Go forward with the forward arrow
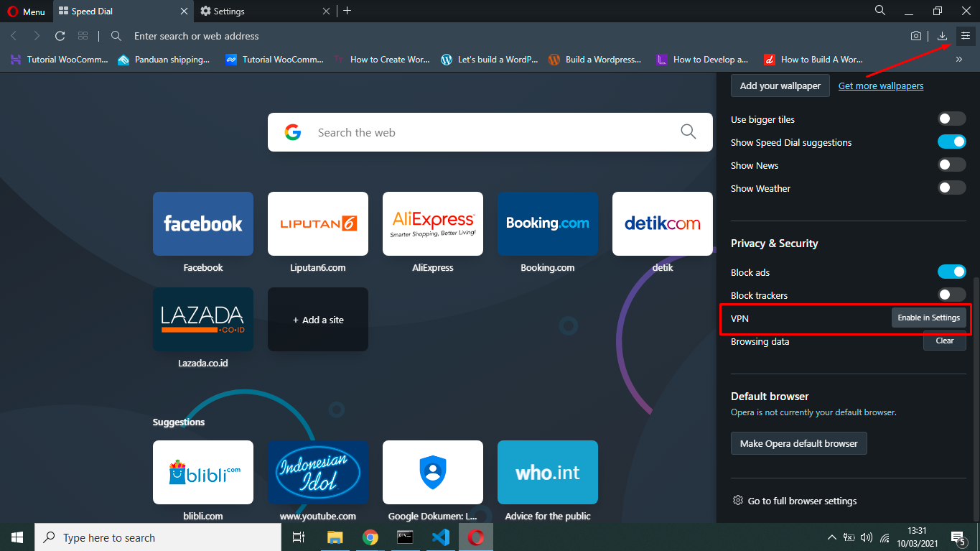980x551 pixels. tap(37, 36)
